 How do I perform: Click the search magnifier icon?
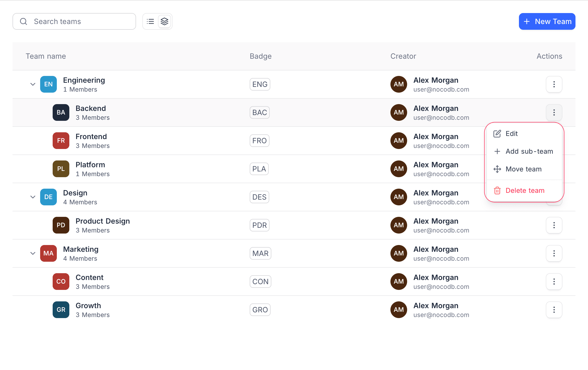coord(23,21)
